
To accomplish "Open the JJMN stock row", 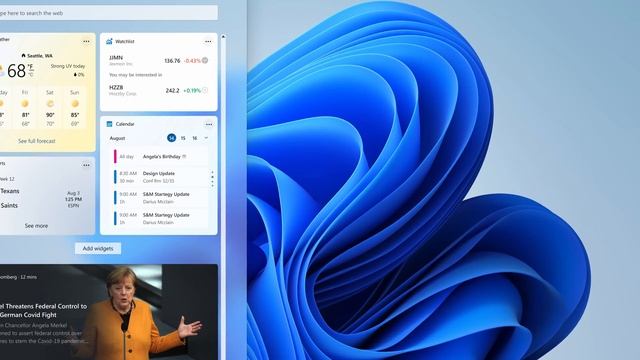I will [158, 60].
